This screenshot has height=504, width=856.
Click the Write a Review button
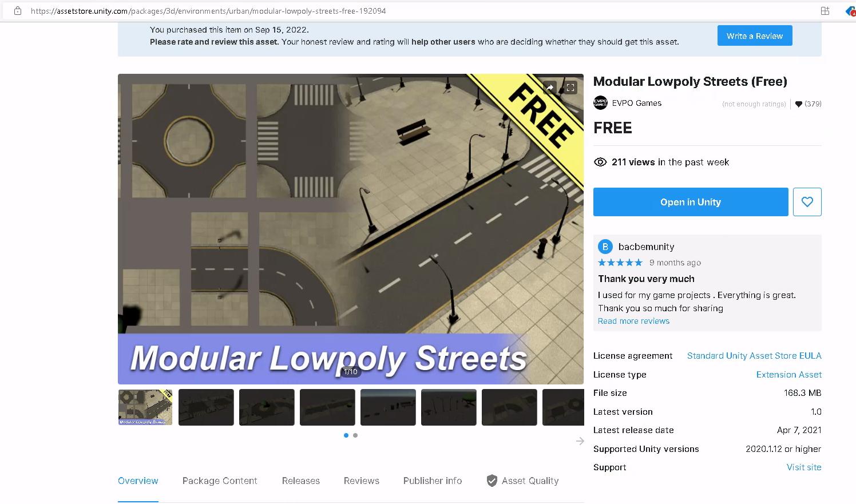[x=754, y=35]
